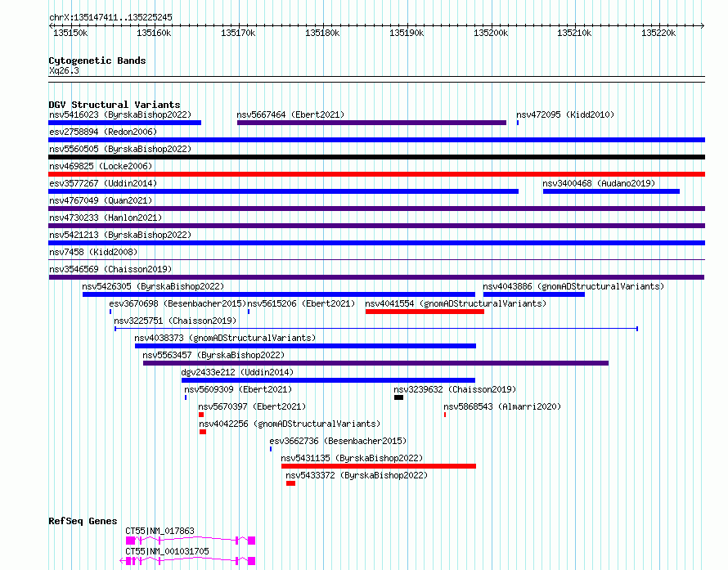Open the CT55|NM_017863 gene label
This screenshot has height=570, width=728.
pos(160,531)
